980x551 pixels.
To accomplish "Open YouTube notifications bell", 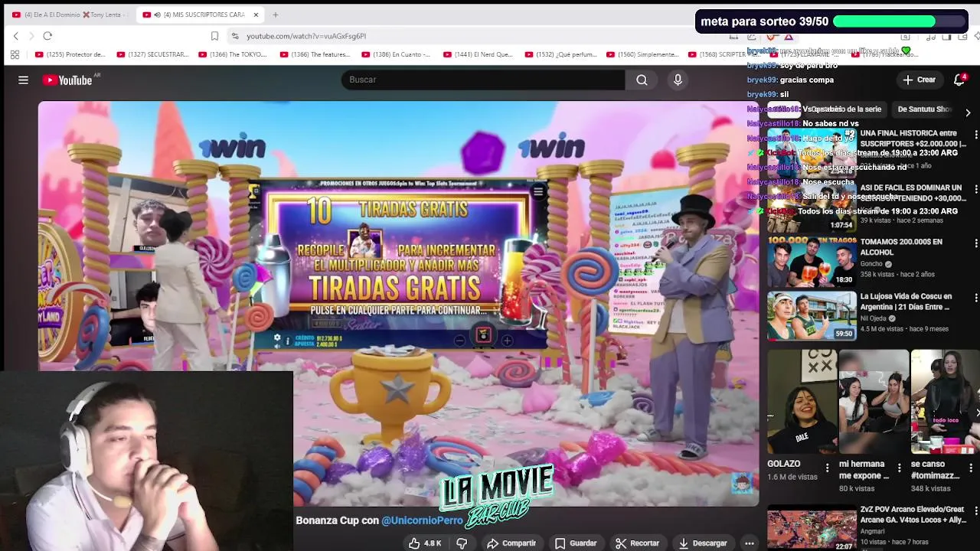I will [x=959, y=80].
